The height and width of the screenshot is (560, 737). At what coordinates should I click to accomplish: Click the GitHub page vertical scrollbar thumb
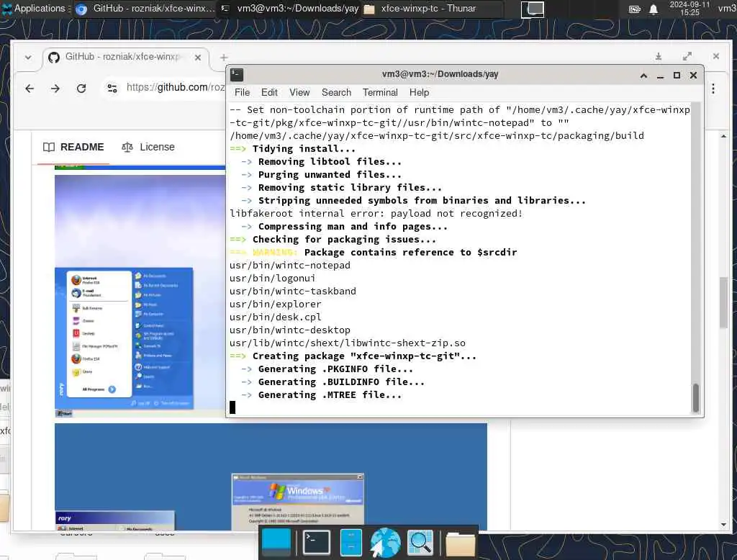(723, 302)
